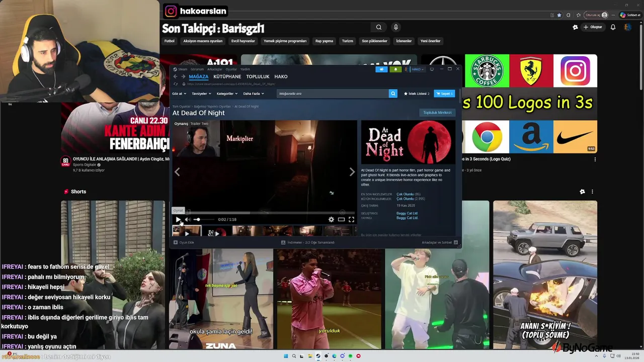This screenshot has height=362, width=644.
Task: Toggle theater mode in trailer player
Action: [341, 219]
